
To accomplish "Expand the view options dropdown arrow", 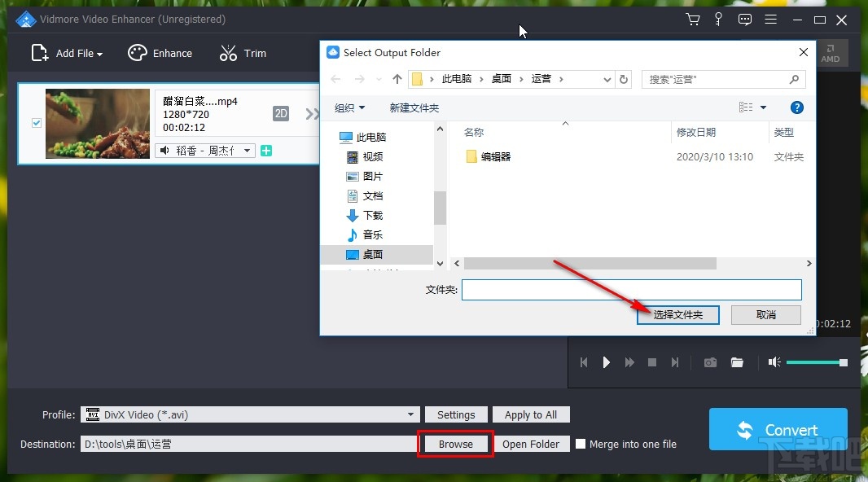I will [x=764, y=107].
